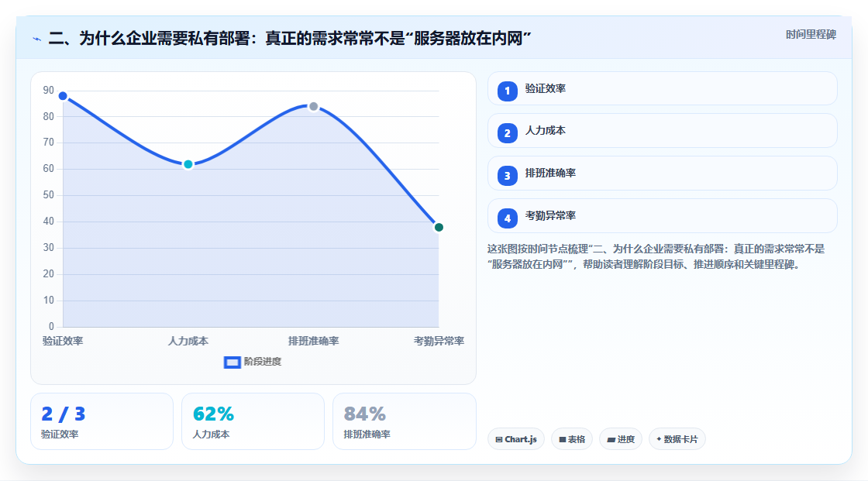Screen dimensions: 868x481
Task: Click the x-axis label 验证效率
Action: tap(63, 341)
